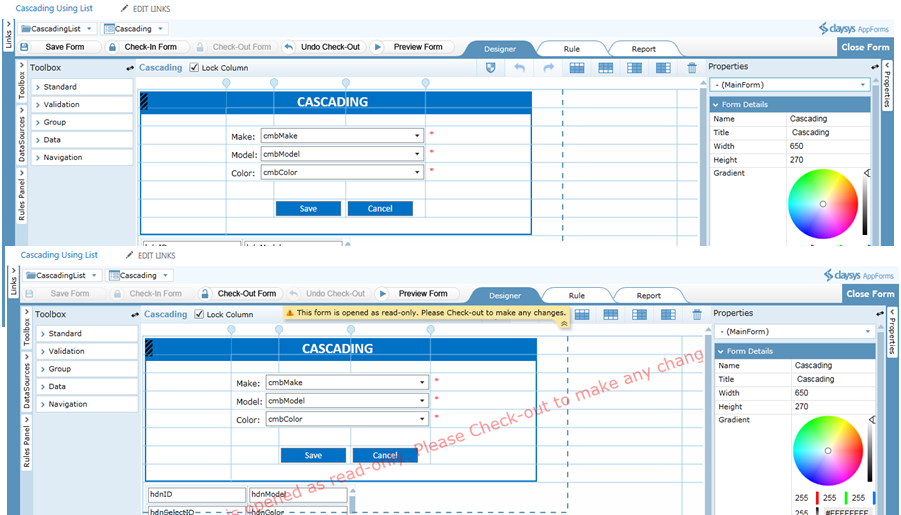
Task: Click the upper form's striped corner handle
Action: point(144,102)
